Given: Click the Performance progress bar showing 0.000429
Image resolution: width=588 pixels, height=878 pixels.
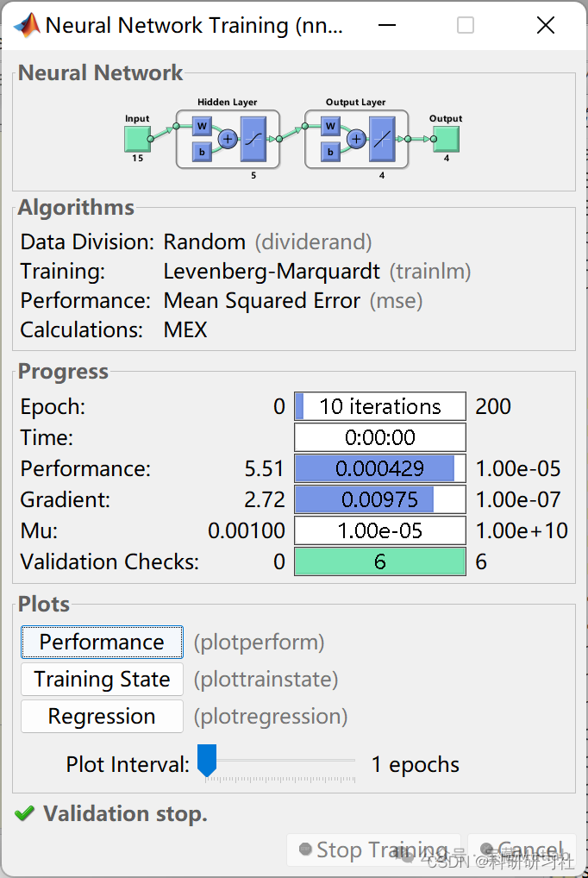Looking at the screenshot, I should click(380, 468).
